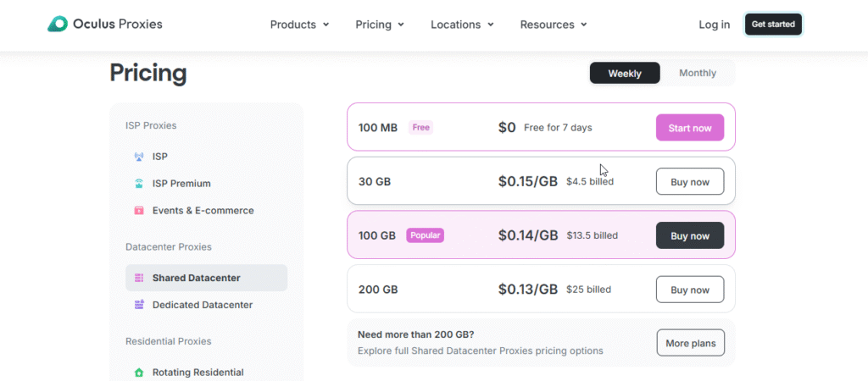The width and height of the screenshot is (868, 381).
Task: Click the Shared Datacenter icon
Action: click(x=139, y=278)
